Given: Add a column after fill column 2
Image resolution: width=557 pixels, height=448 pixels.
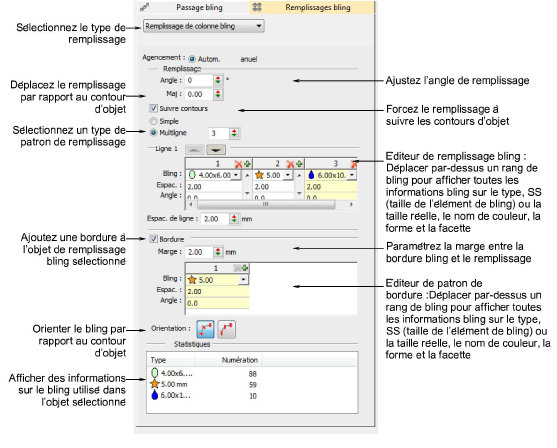Looking at the screenshot, I should click(x=299, y=164).
